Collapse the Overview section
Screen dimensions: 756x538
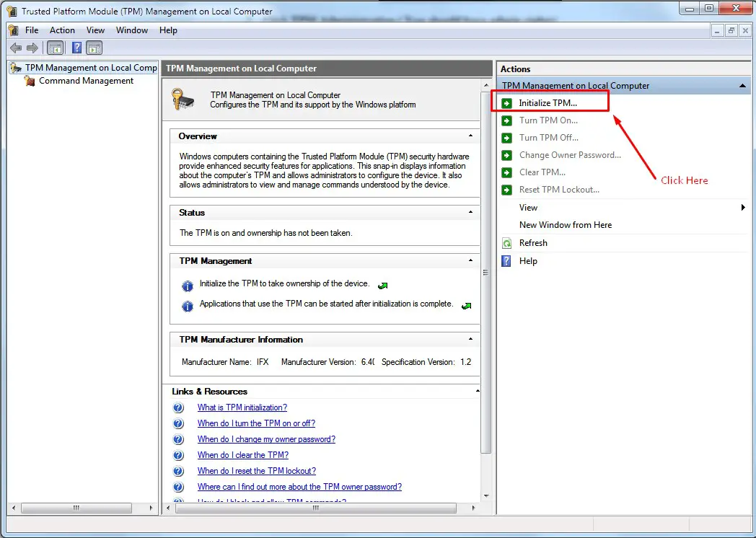click(x=470, y=136)
